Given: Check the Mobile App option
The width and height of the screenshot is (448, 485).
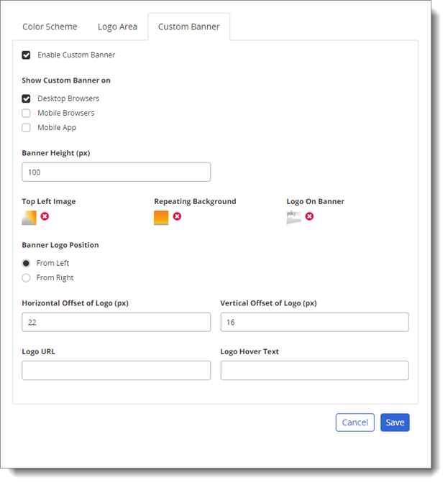Looking at the screenshot, I should 27,128.
